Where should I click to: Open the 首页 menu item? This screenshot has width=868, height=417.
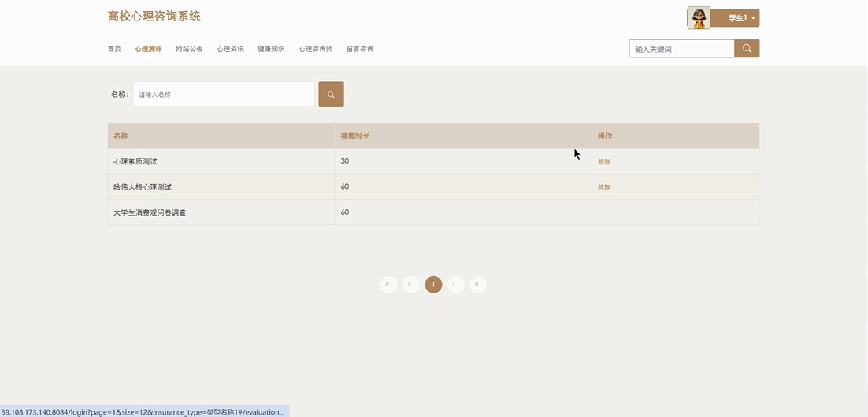[x=114, y=49]
